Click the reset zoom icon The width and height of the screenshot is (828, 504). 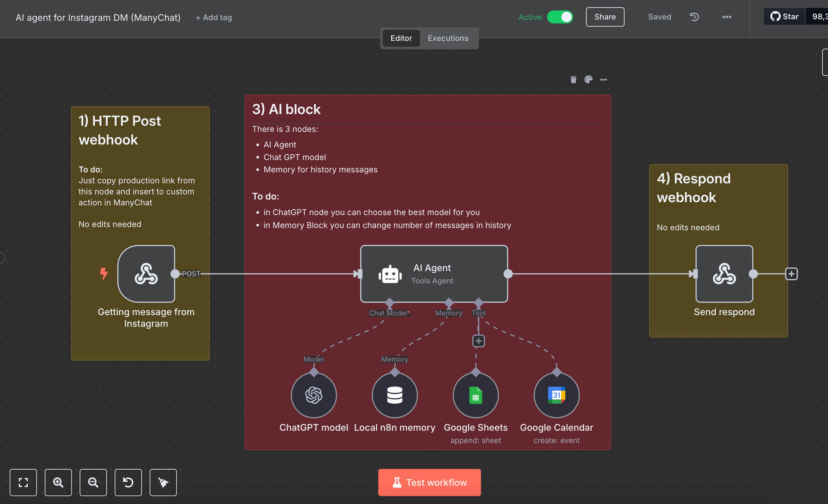tap(128, 482)
